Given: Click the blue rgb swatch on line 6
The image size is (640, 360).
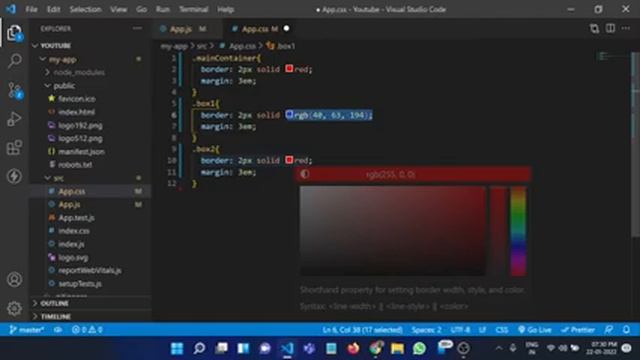Looking at the screenshot, I should click(289, 114).
